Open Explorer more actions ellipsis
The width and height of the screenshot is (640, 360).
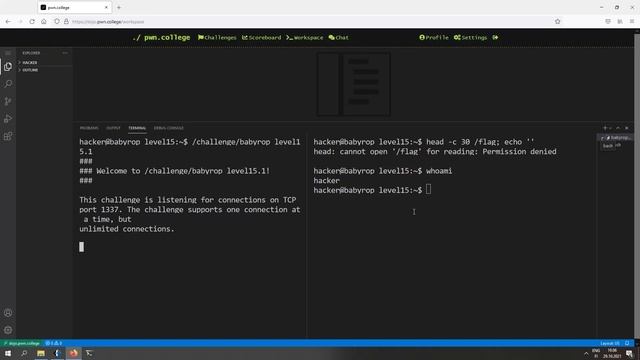click(65, 53)
